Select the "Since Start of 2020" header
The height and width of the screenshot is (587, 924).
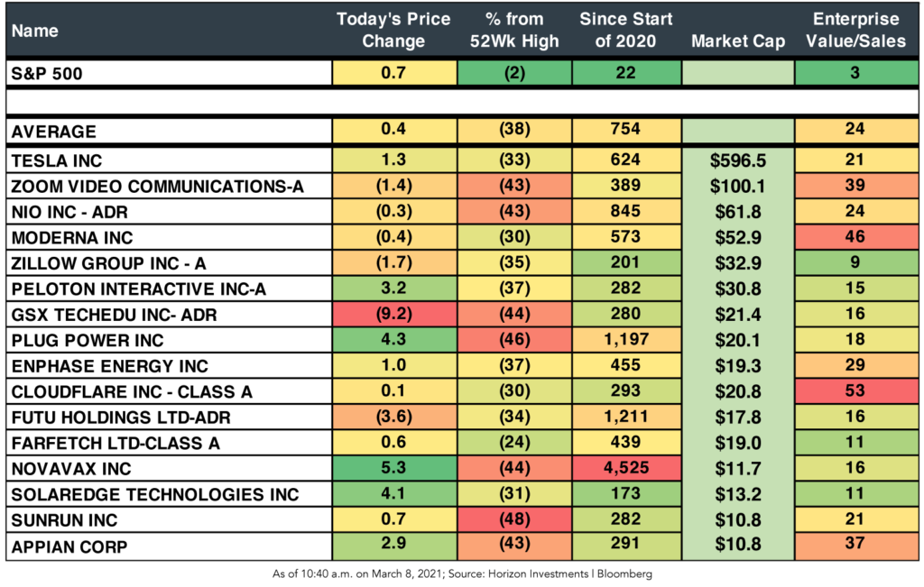tap(626, 30)
